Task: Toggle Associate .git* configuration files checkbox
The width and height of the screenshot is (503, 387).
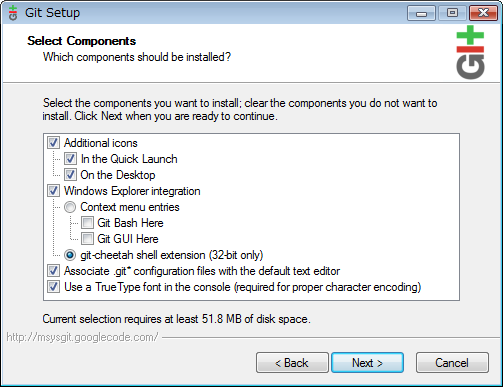Action: (54, 271)
